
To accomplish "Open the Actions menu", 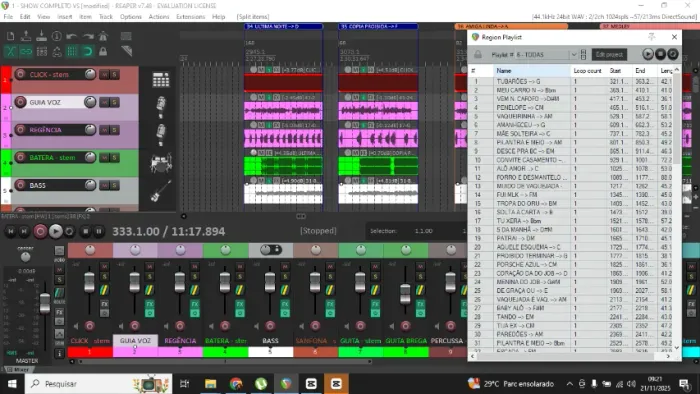I will pos(159,17).
